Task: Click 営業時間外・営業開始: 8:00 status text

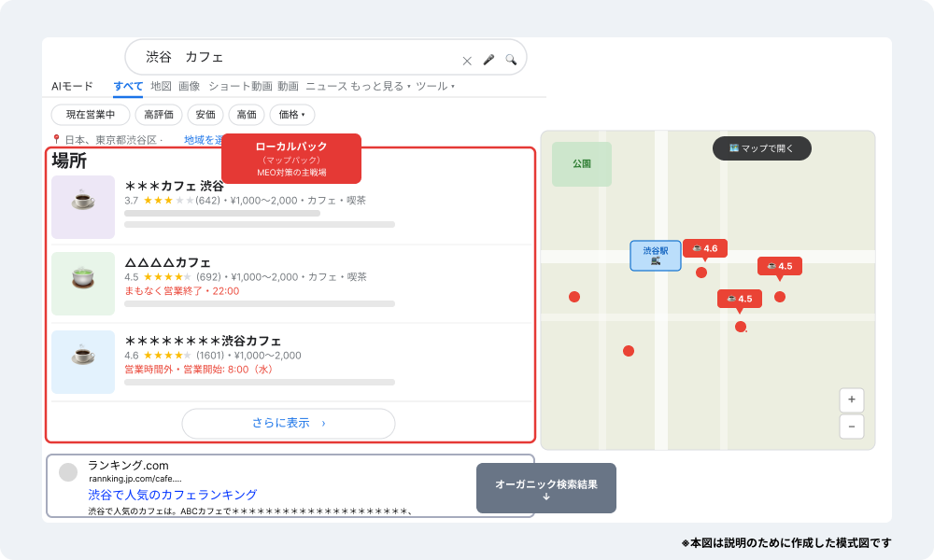Action: click(x=198, y=370)
